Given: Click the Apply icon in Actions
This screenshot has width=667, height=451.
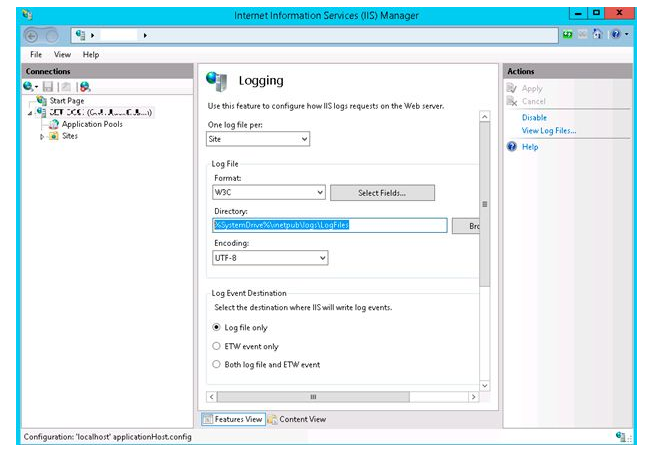Looking at the screenshot, I should pos(511,88).
